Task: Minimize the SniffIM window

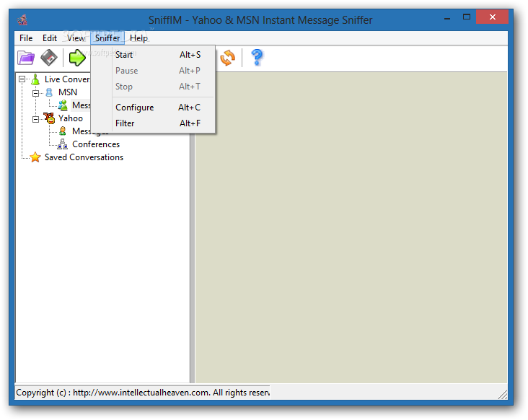Action: coord(447,19)
